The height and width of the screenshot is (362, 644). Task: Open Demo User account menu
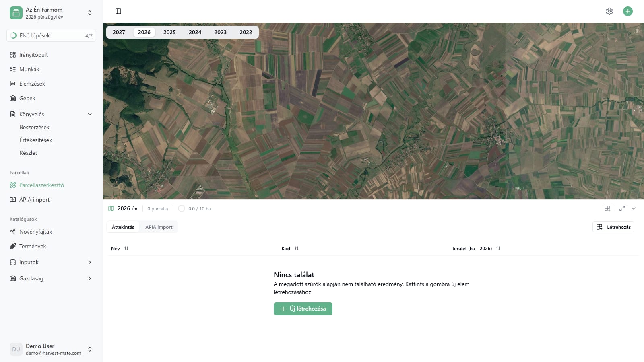[x=51, y=349]
